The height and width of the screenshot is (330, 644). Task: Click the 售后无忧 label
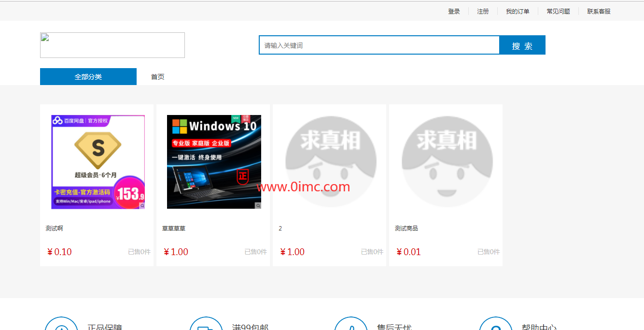[x=394, y=327]
